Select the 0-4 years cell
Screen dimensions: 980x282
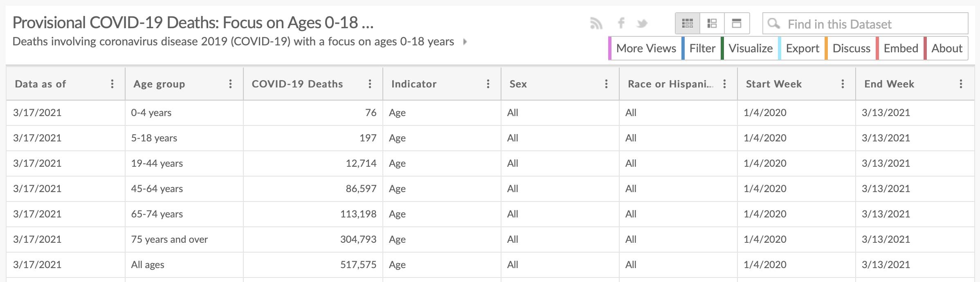click(184, 113)
